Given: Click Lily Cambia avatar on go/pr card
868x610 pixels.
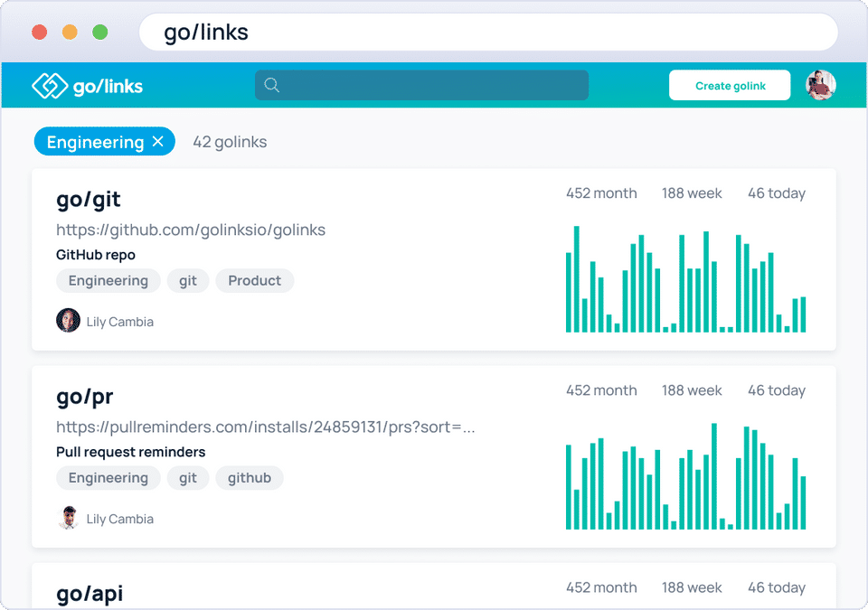Looking at the screenshot, I should click(68, 518).
